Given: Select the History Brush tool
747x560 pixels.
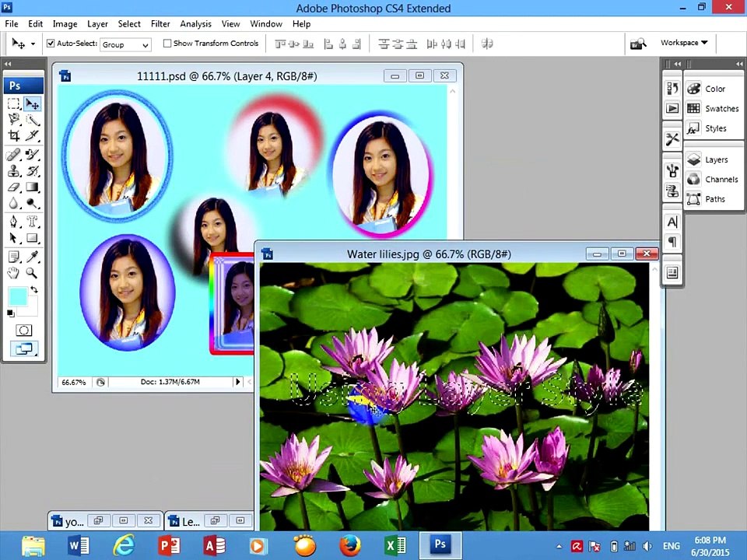Looking at the screenshot, I should pos(33,171).
